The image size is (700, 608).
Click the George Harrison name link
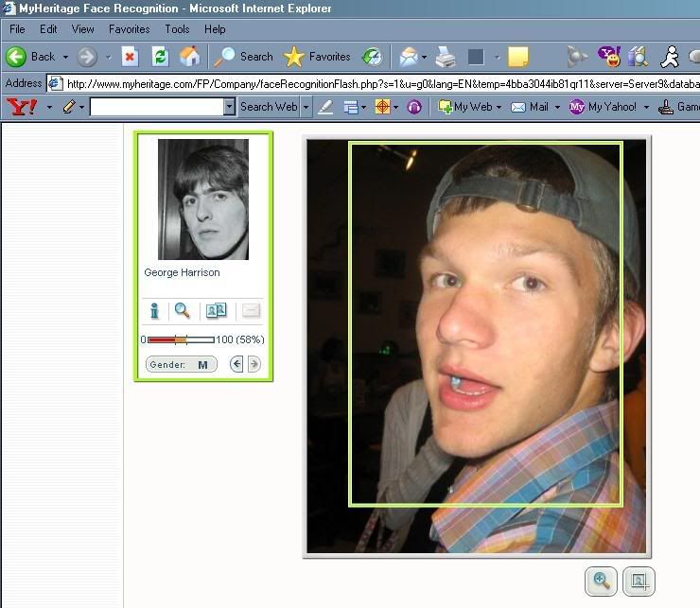[x=182, y=272]
